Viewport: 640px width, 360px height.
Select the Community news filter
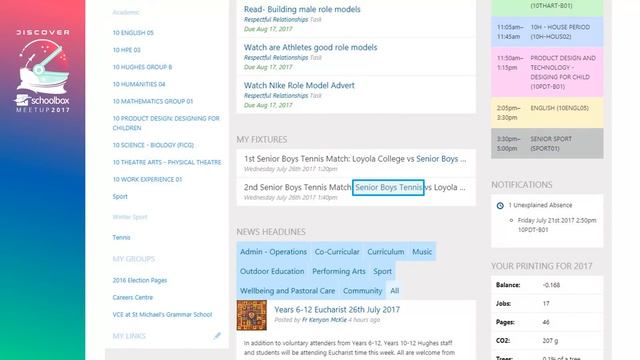(x=362, y=291)
